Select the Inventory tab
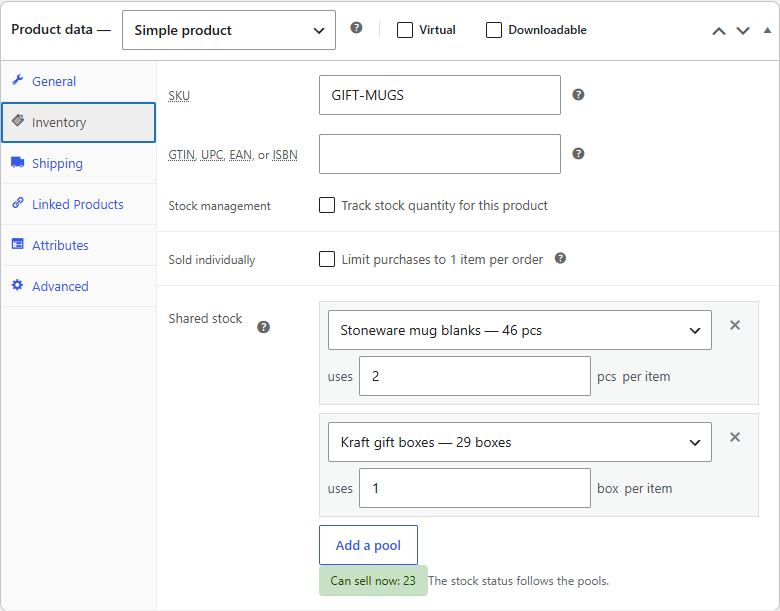This screenshot has width=780, height=611. click(79, 122)
